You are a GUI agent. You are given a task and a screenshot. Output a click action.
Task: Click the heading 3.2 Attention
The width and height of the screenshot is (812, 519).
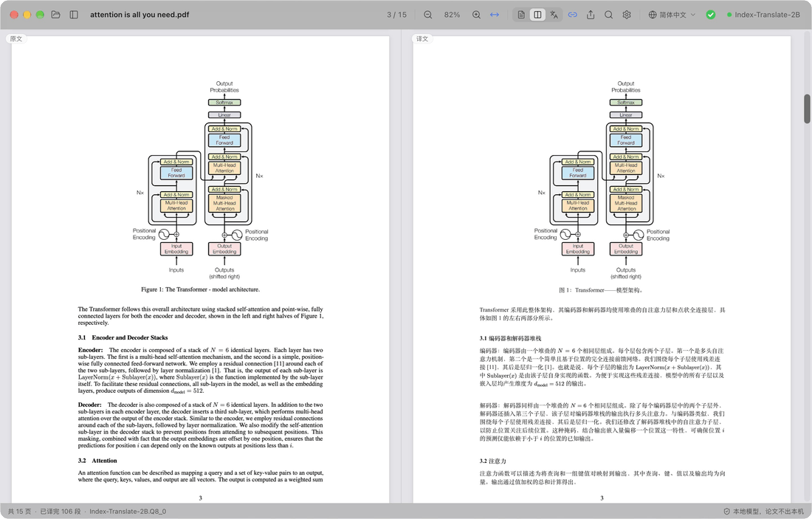pyautogui.click(x=97, y=461)
